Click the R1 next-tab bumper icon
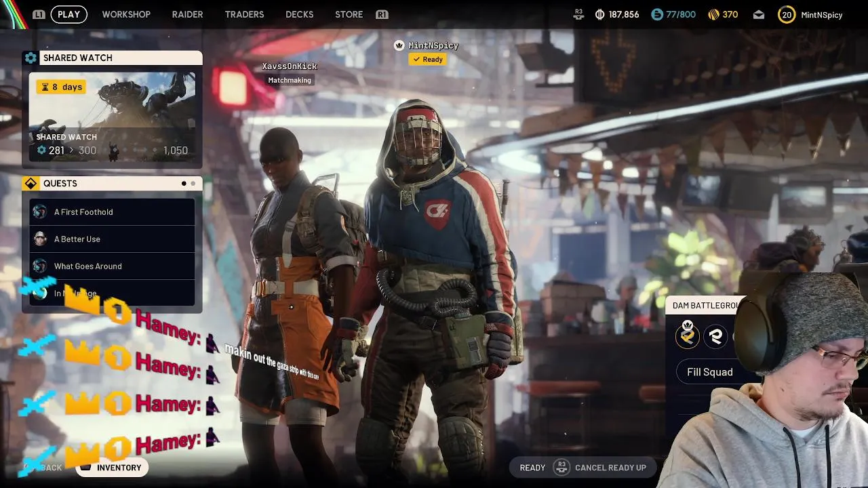 tap(382, 14)
